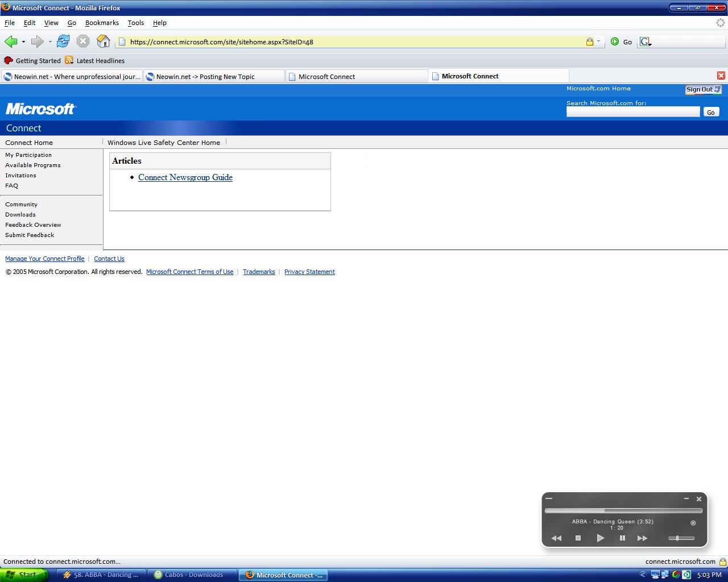Open the Back button history dropdown arrow
This screenshot has height=582, width=728.
point(23,41)
